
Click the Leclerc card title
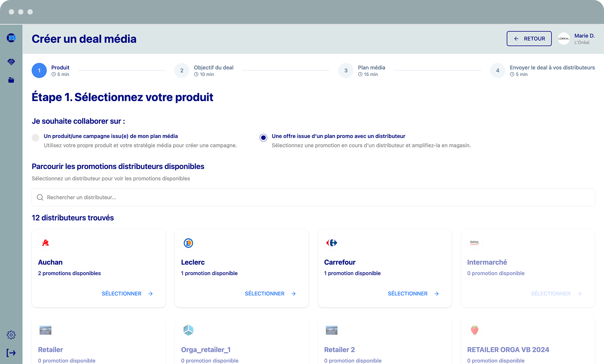[193, 263]
